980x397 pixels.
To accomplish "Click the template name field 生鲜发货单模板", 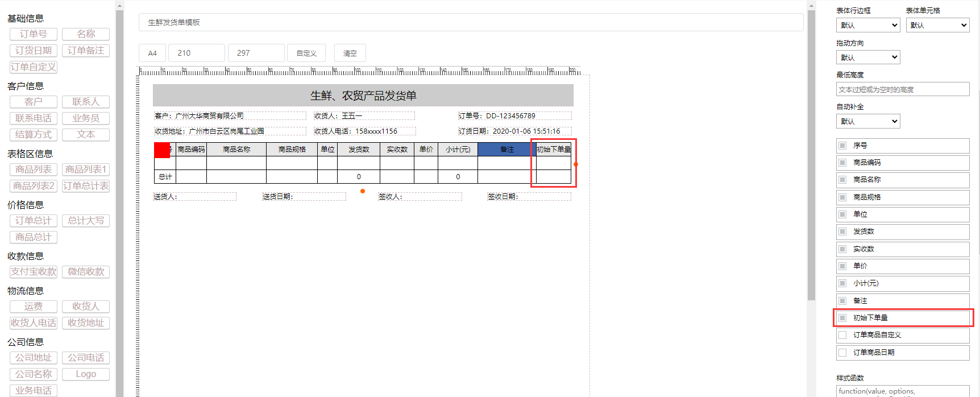I will [x=471, y=22].
